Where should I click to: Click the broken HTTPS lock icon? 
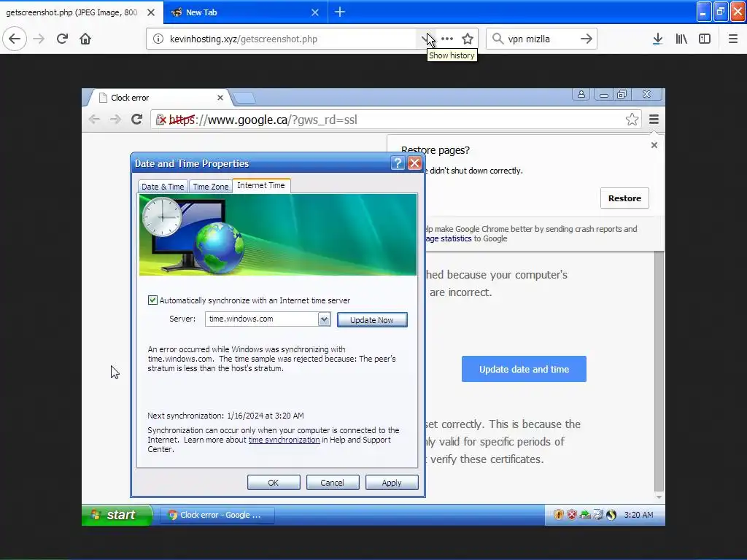click(161, 120)
